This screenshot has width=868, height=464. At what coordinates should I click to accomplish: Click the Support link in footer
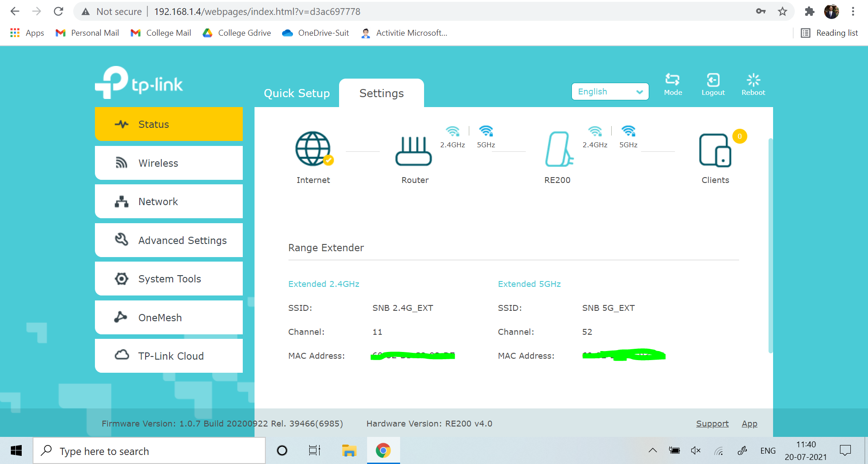coord(712,424)
